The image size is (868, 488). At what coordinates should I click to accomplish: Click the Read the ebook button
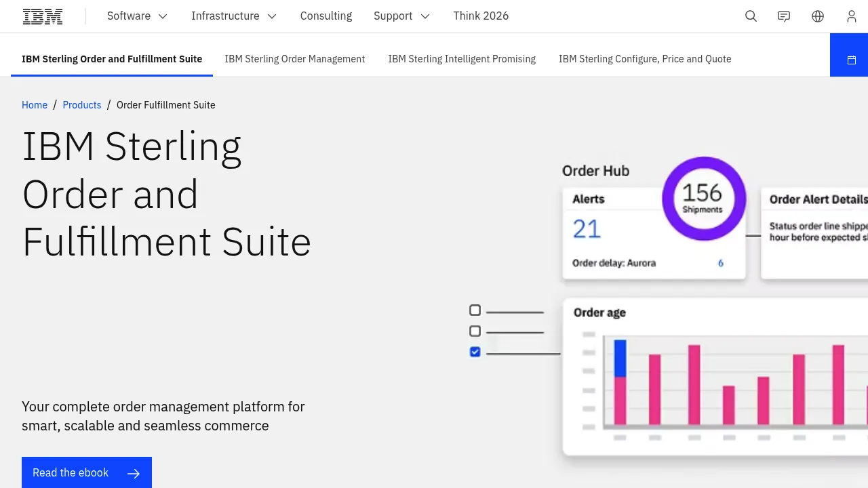(87, 472)
